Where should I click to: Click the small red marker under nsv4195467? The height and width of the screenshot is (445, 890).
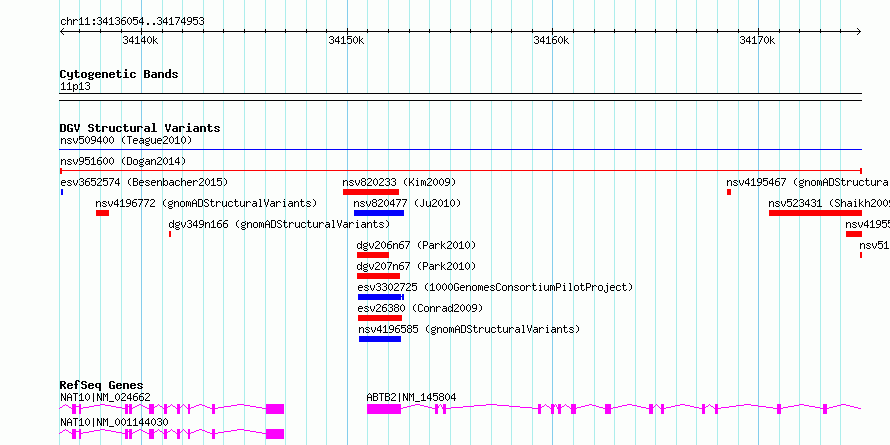click(729, 192)
